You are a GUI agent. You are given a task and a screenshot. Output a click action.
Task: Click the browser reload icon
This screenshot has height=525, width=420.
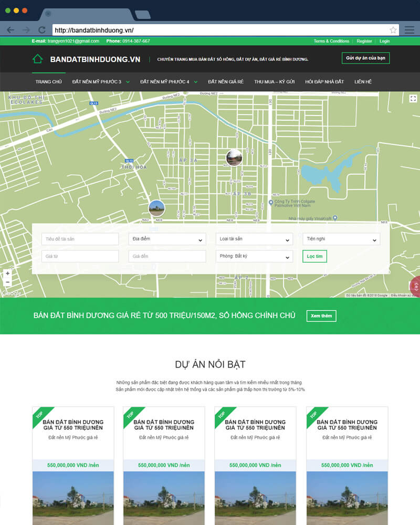point(41,30)
